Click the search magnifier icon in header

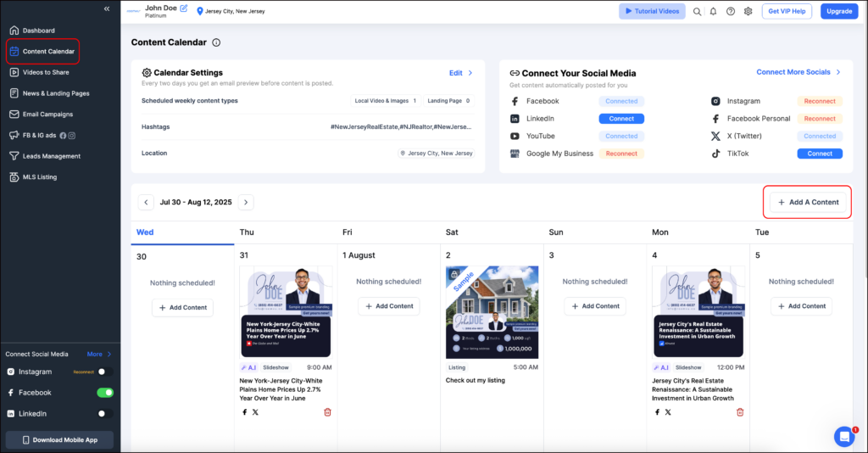tap(697, 12)
